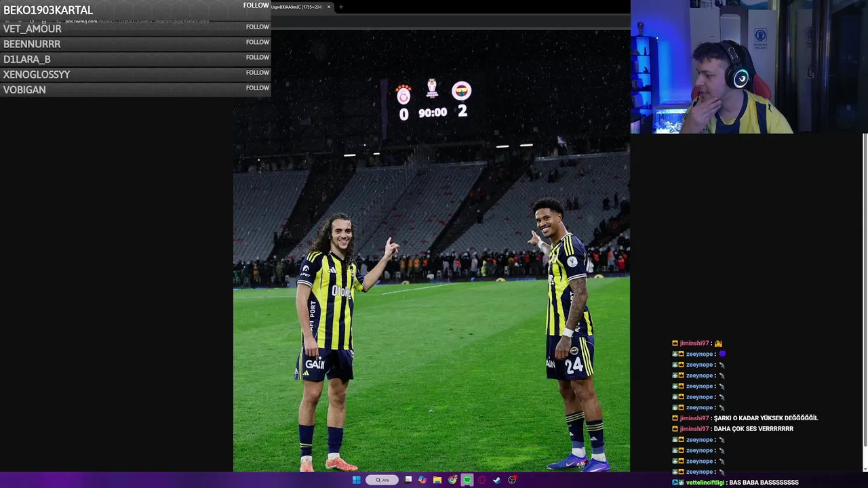This screenshot has width=868, height=488.
Task: Open Opera browser from the taskbar
Action: pyautogui.click(x=482, y=480)
